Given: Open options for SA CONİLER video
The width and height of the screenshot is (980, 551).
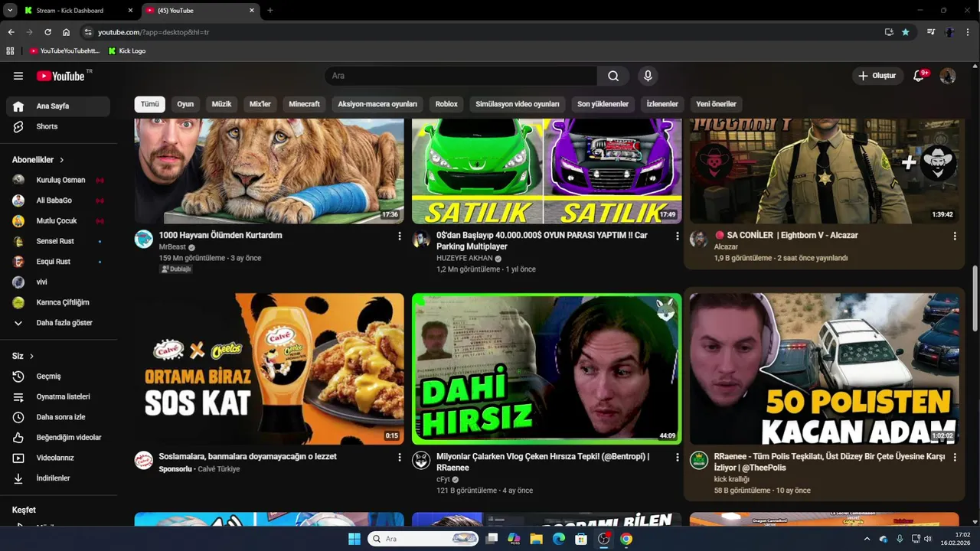Looking at the screenshot, I should pyautogui.click(x=955, y=236).
